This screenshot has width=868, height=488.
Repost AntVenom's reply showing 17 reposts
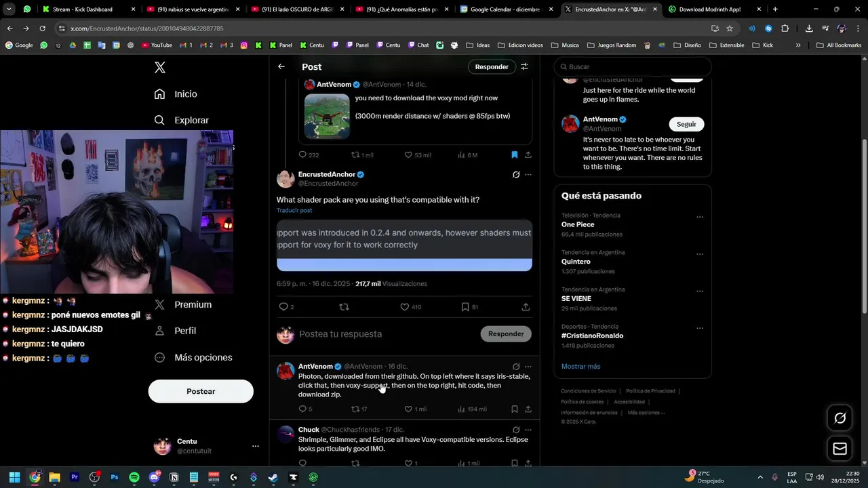tap(355, 409)
